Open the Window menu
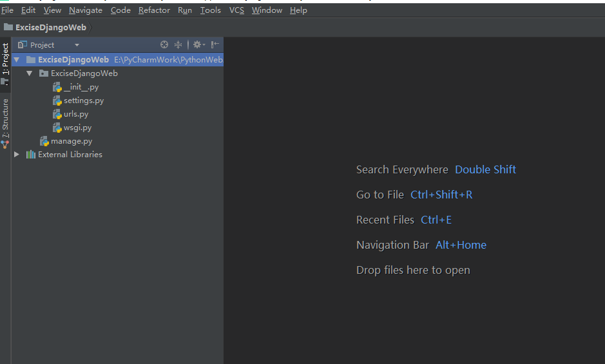605x364 pixels. click(x=267, y=10)
